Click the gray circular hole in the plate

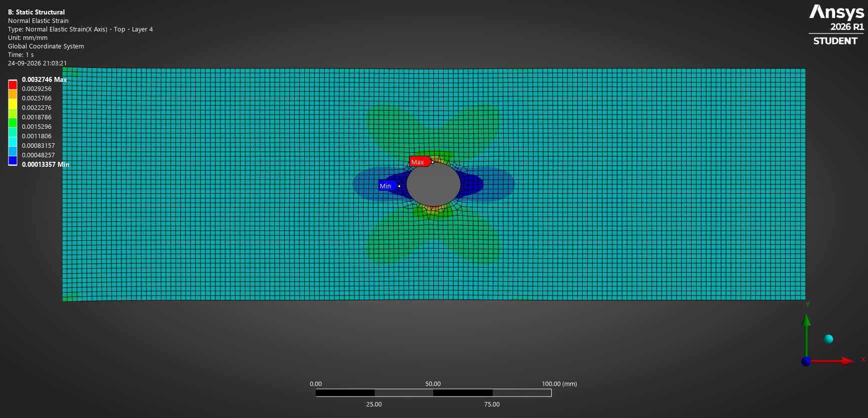pos(433,184)
